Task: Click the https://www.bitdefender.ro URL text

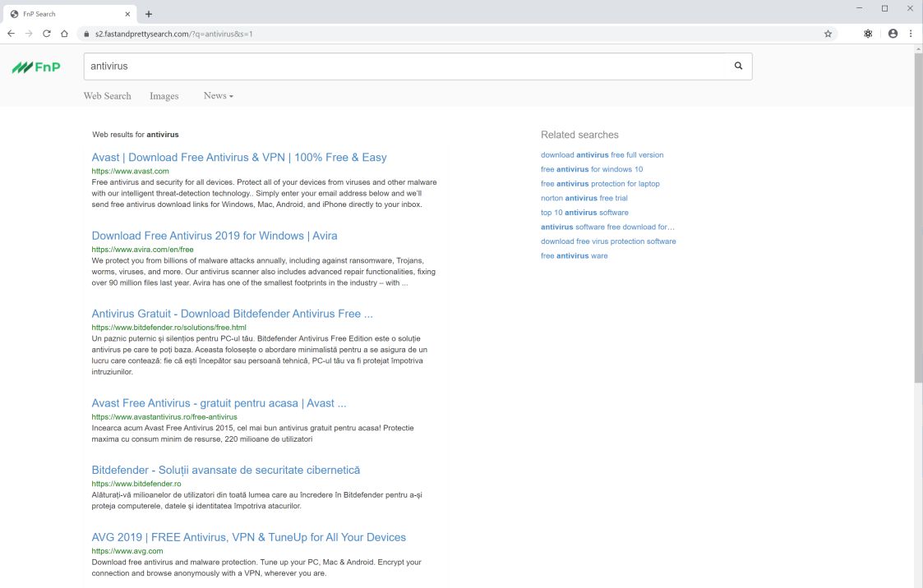Action: tap(136, 484)
